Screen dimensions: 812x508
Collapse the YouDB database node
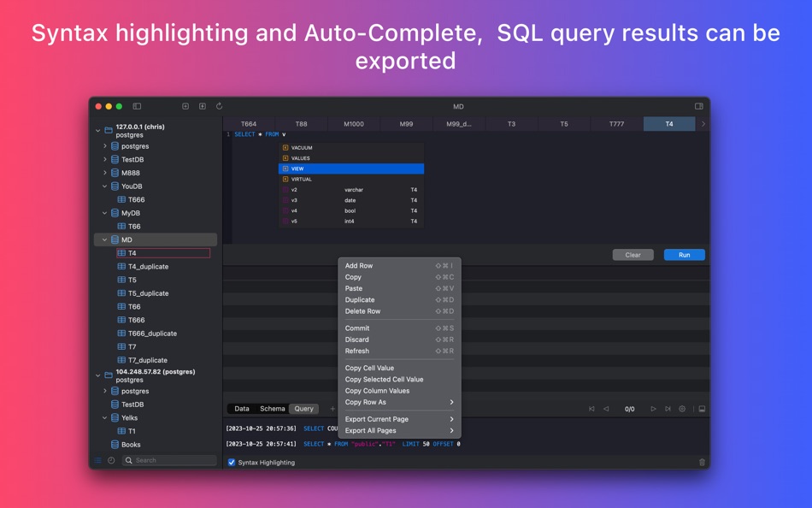(x=104, y=186)
